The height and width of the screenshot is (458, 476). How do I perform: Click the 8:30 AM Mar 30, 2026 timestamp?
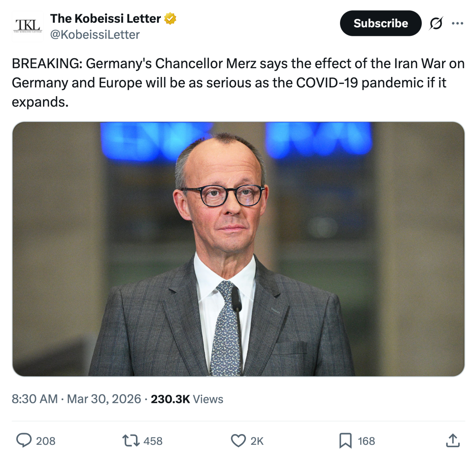76,399
